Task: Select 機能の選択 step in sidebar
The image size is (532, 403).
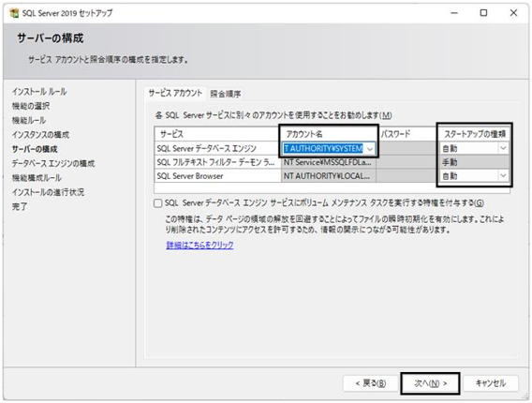Action: pos(31,106)
